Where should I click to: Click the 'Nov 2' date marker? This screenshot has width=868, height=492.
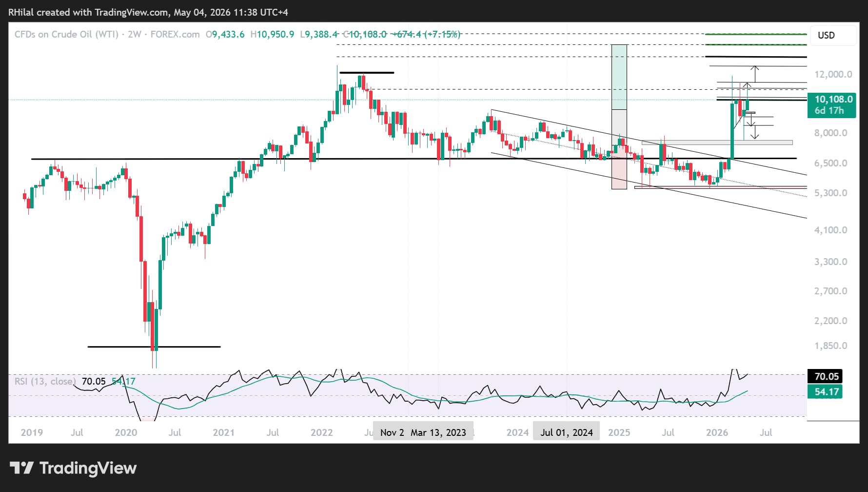click(x=392, y=432)
